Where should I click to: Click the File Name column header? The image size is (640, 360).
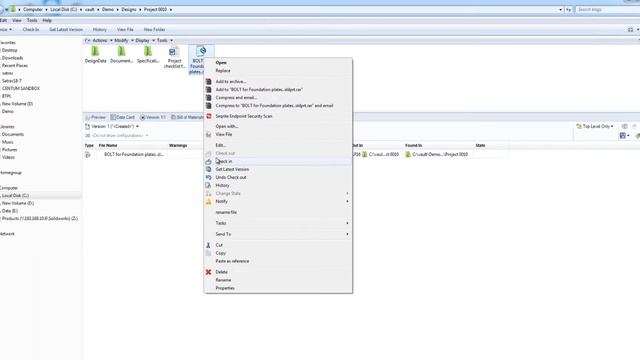click(108, 146)
